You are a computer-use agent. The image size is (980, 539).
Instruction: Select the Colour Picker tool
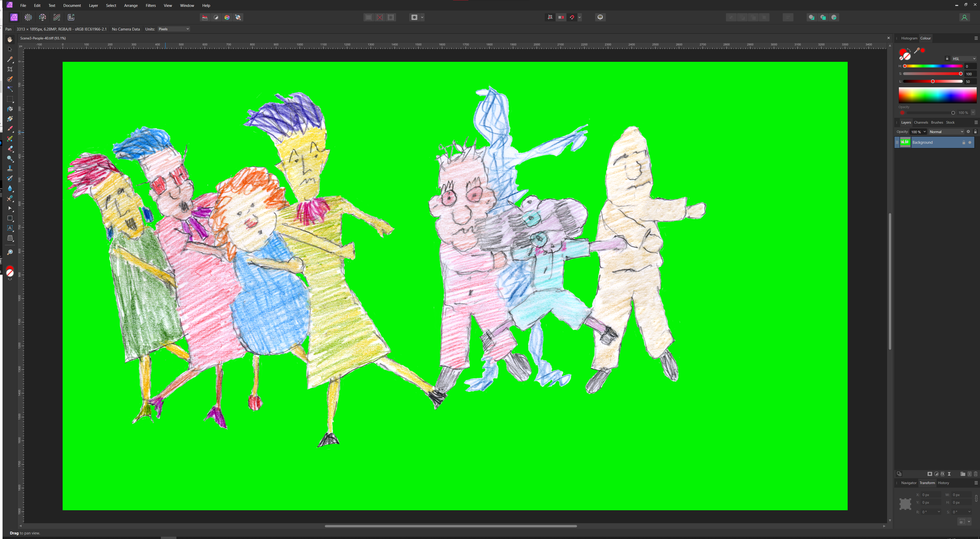click(x=10, y=59)
